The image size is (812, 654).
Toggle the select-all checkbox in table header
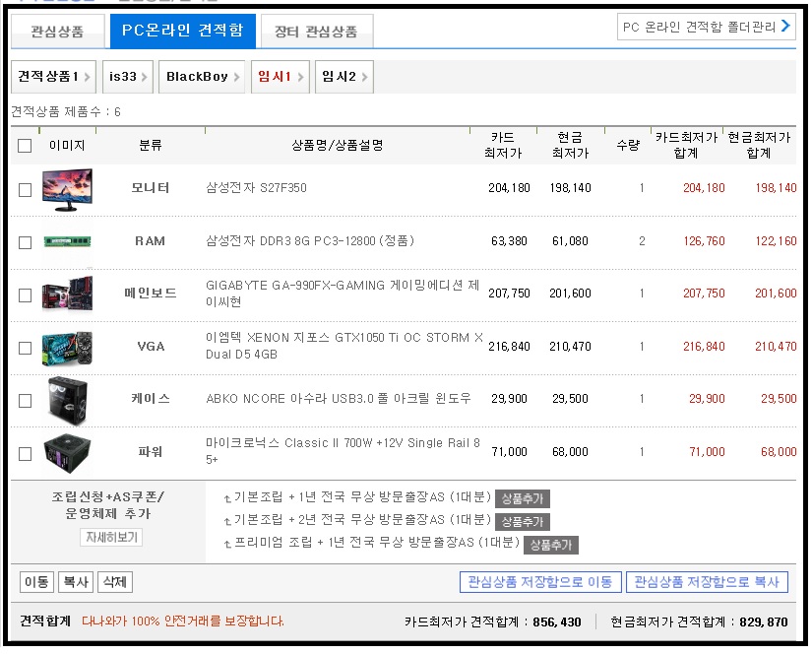point(24,144)
